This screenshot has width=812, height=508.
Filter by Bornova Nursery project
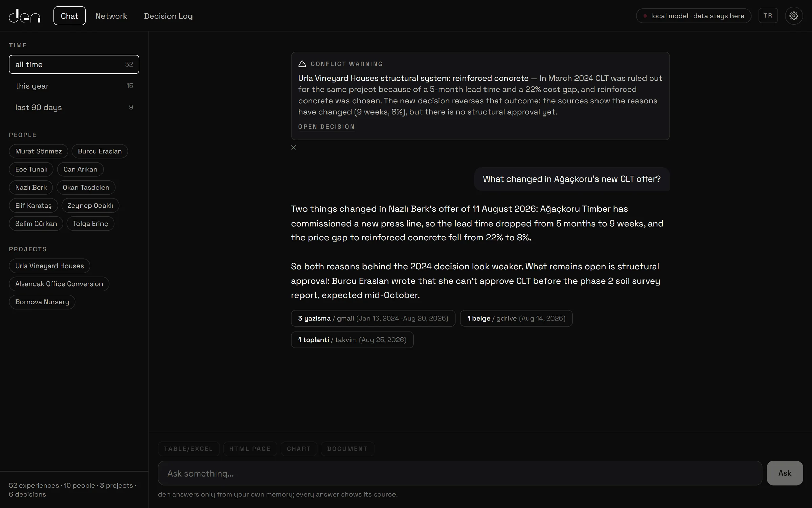click(x=42, y=302)
